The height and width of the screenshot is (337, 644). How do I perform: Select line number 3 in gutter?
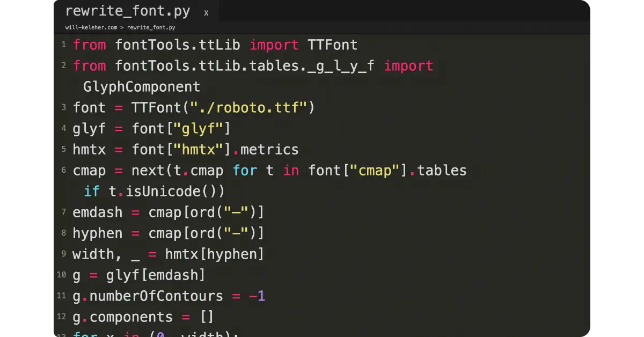pos(63,107)
